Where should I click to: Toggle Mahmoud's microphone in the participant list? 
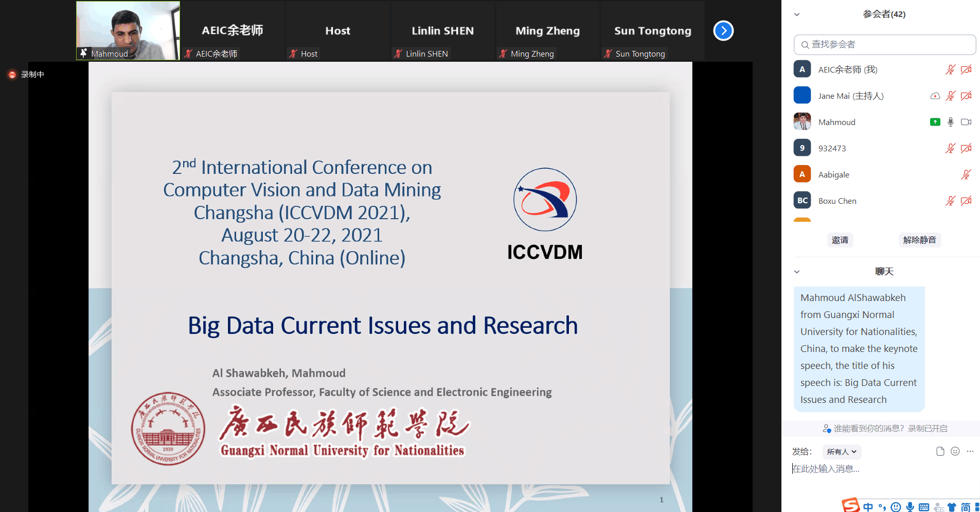[950, 122]
